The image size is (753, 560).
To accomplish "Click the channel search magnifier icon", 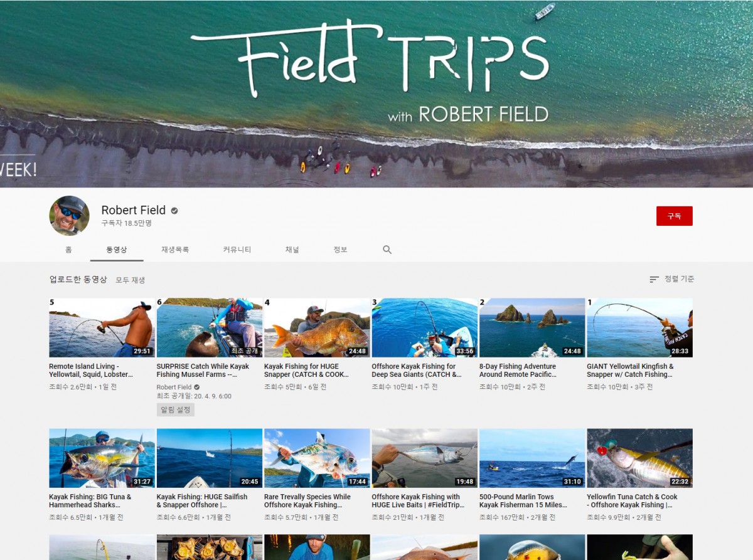I will click(x=387, y=250).
